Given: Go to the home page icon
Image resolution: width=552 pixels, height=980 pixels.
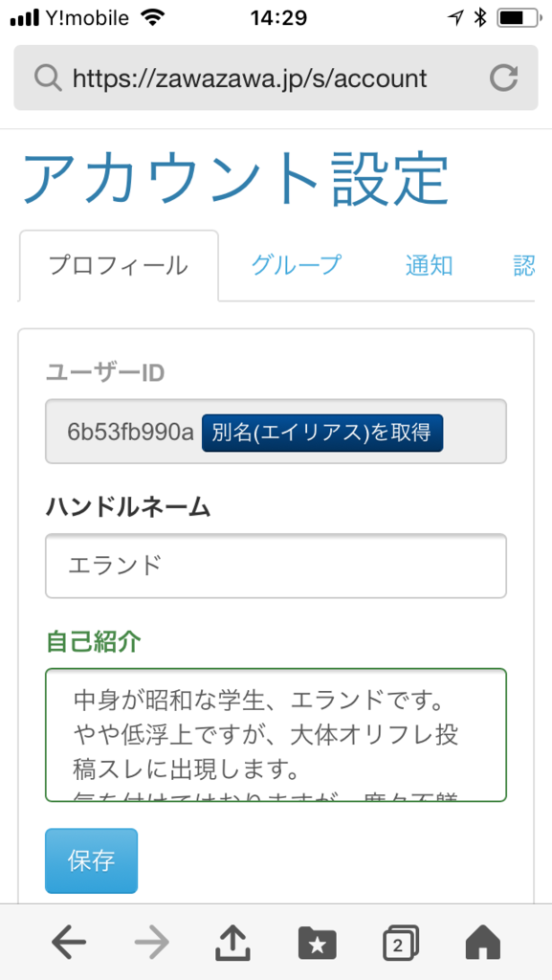Looking at the screenshot, I should [483, 942].
